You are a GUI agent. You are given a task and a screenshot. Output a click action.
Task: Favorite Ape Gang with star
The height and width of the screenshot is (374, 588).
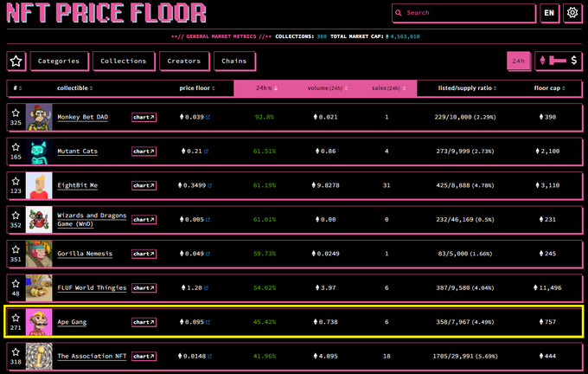click(16, 318)
